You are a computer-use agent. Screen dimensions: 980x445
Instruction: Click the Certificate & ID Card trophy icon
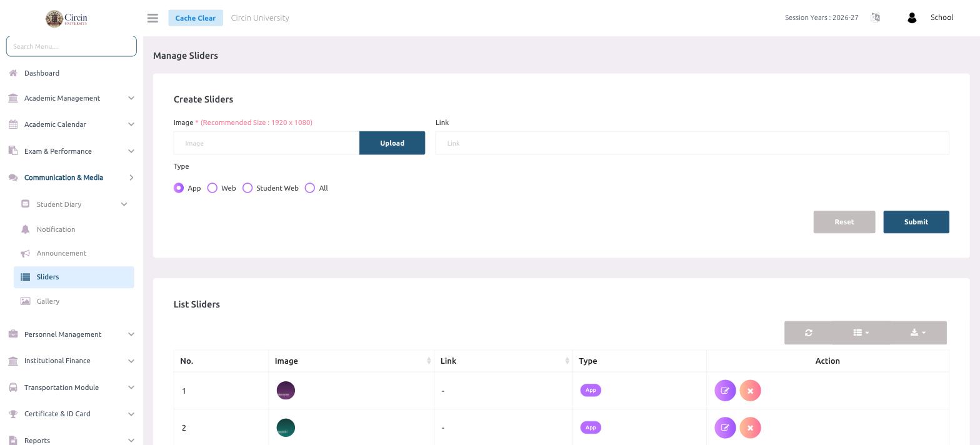[x=13, y=414]
